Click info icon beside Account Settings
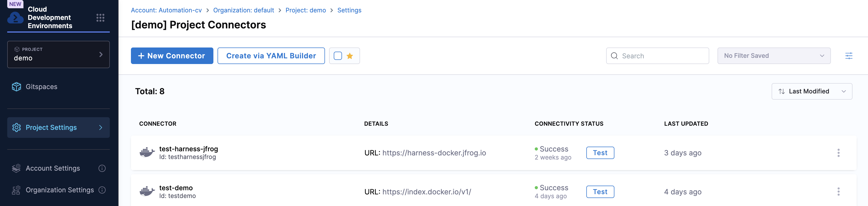Screen dimensions: 868x206 (x=102, y=168)
